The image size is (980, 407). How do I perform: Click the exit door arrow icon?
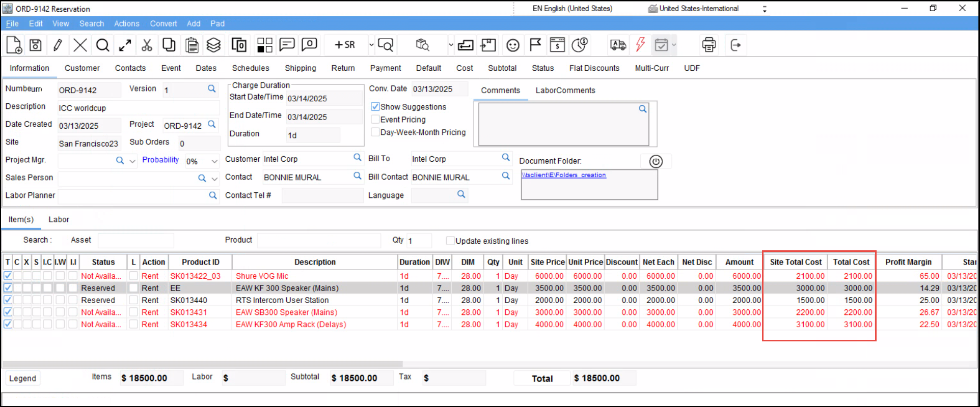[735, 45]
